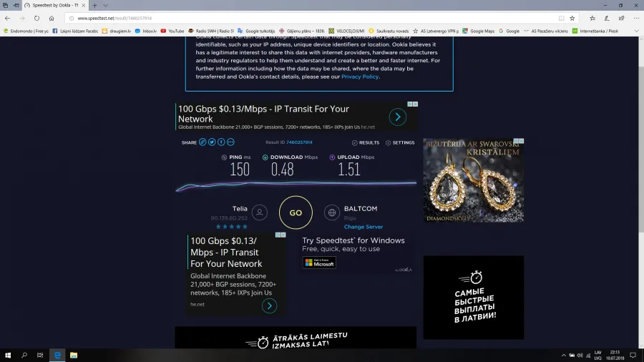Open VELOCEĻOJUMI bookmark

pos(346,31)
